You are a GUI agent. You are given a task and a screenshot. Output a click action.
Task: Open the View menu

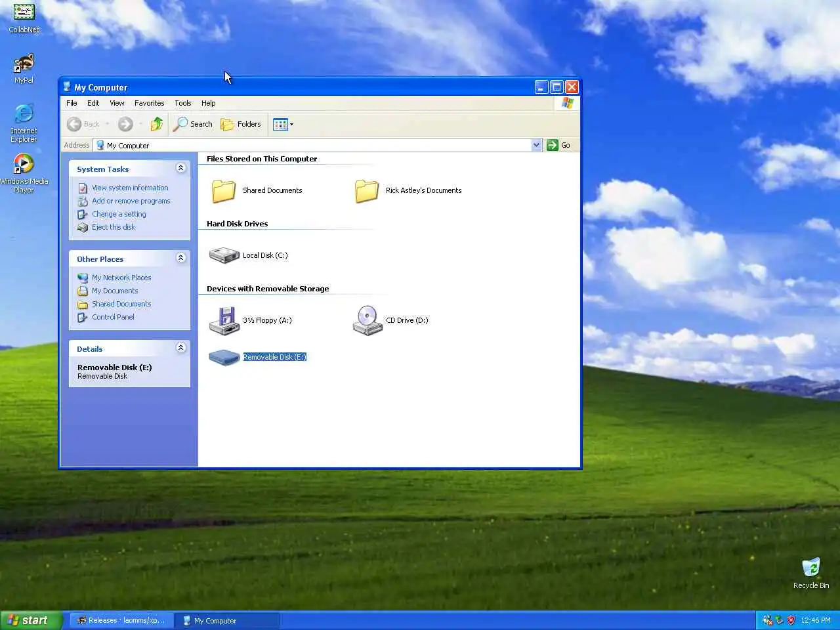(x=117, y=103)
